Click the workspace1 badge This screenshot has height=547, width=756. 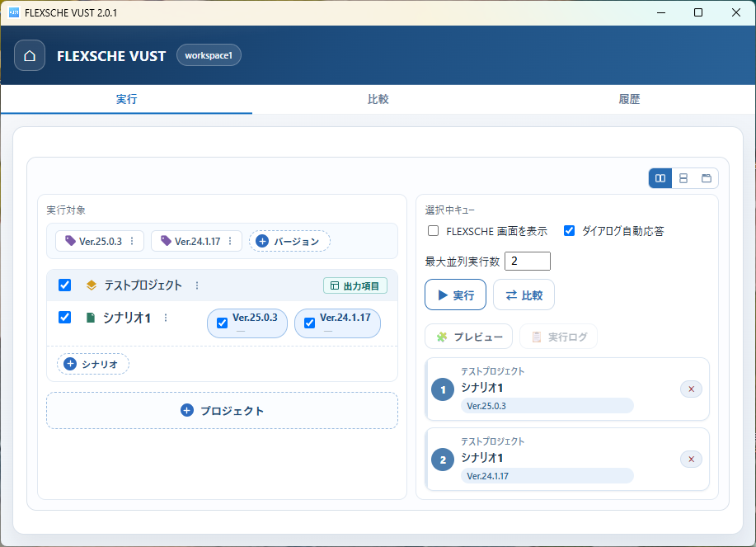click(209, 55)
